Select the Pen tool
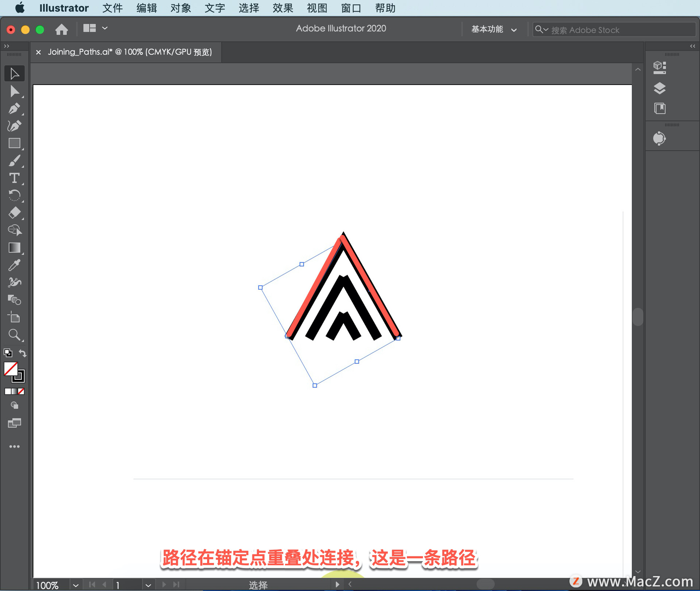700x591 pixels. (14, 109)
